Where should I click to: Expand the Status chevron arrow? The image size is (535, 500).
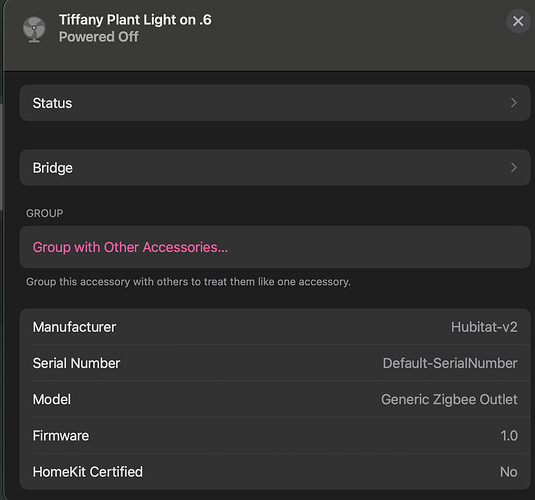[514, 103]
